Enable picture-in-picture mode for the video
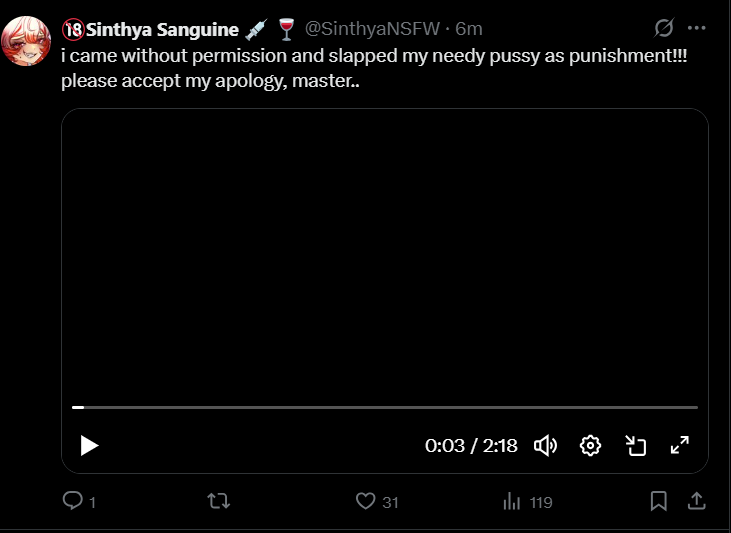 click(x=636, y=446)
